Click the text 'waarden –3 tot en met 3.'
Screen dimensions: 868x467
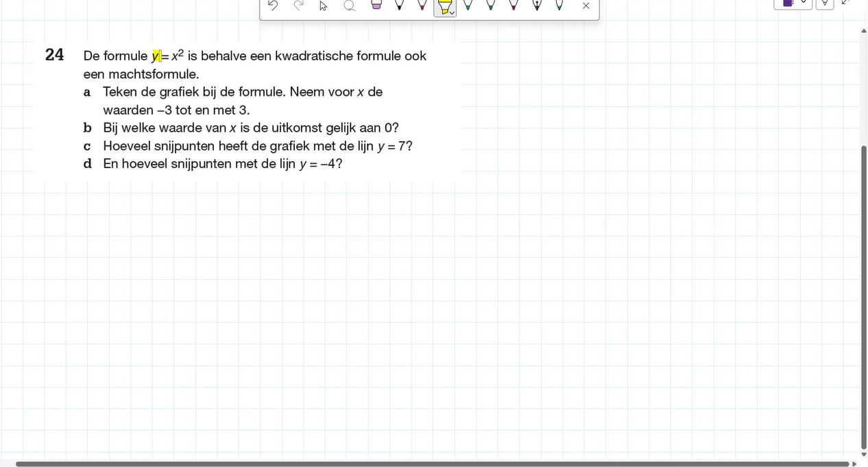coord(176,110)
